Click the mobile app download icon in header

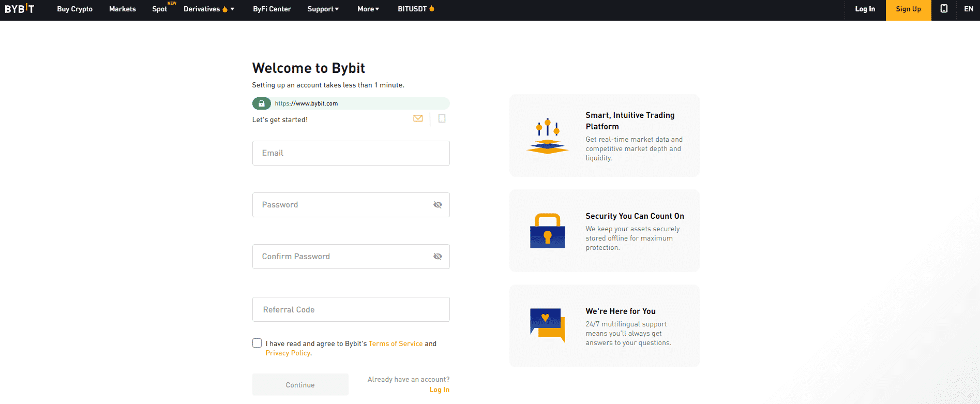click(x=944, y=9)
